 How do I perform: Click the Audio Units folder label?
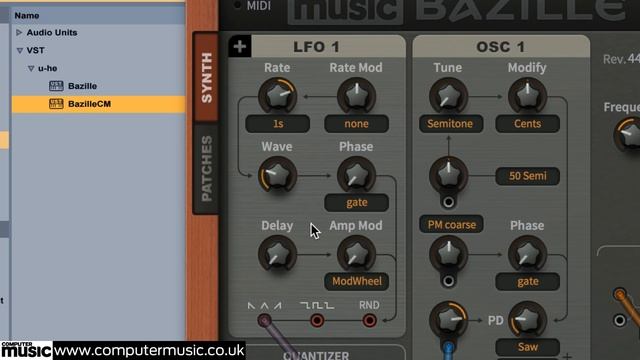tap(52, 32)
